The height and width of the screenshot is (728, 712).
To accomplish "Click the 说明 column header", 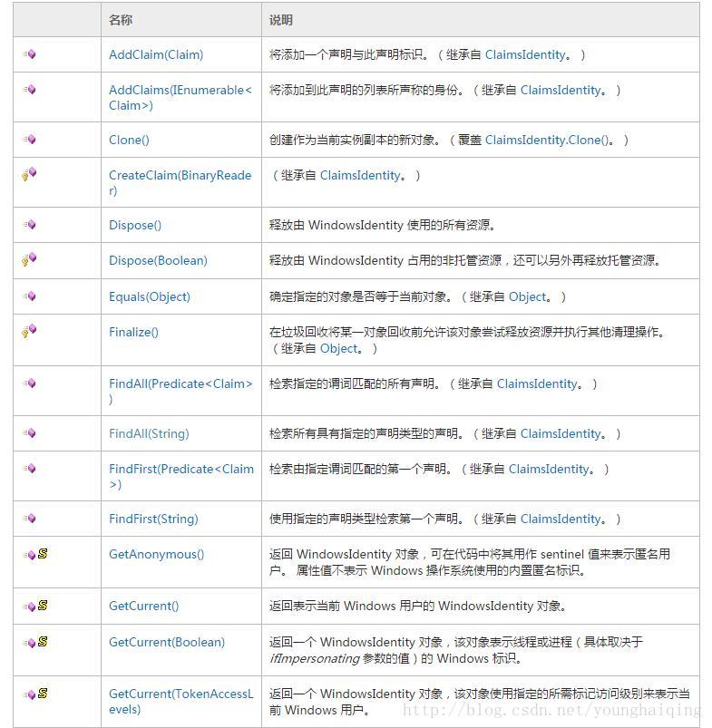I will [x=281, y=20].
